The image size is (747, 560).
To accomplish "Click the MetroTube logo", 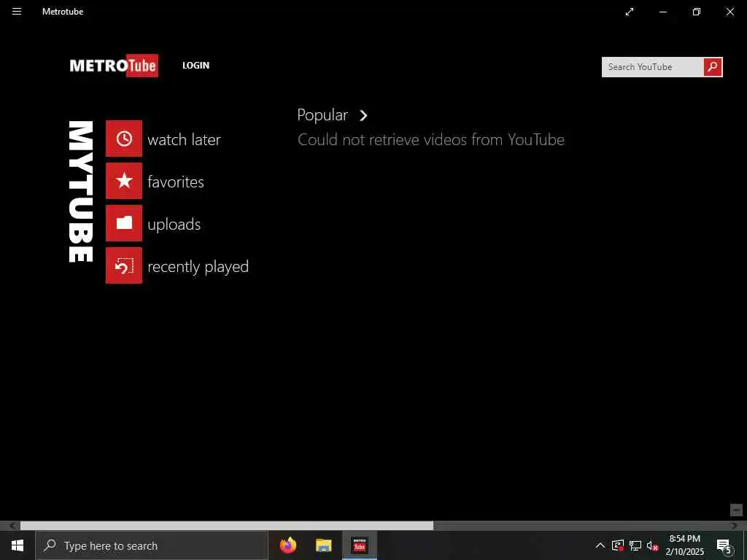I will tap(114, 66).
